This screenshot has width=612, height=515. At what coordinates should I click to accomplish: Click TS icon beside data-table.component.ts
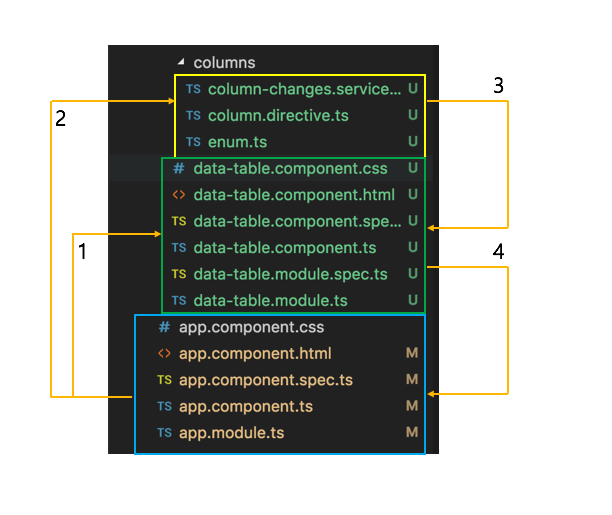[x=179, y=248]
